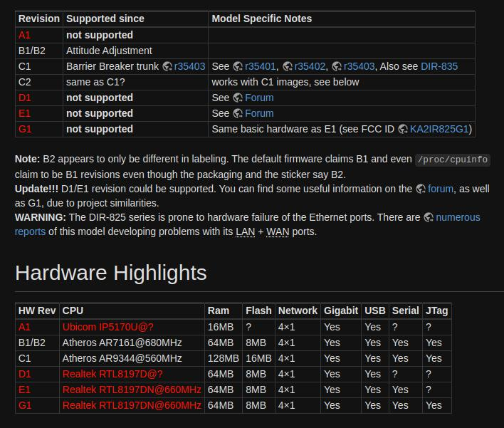
Task: Click the Hardware Highlights heading
Action: pos(111,273)
